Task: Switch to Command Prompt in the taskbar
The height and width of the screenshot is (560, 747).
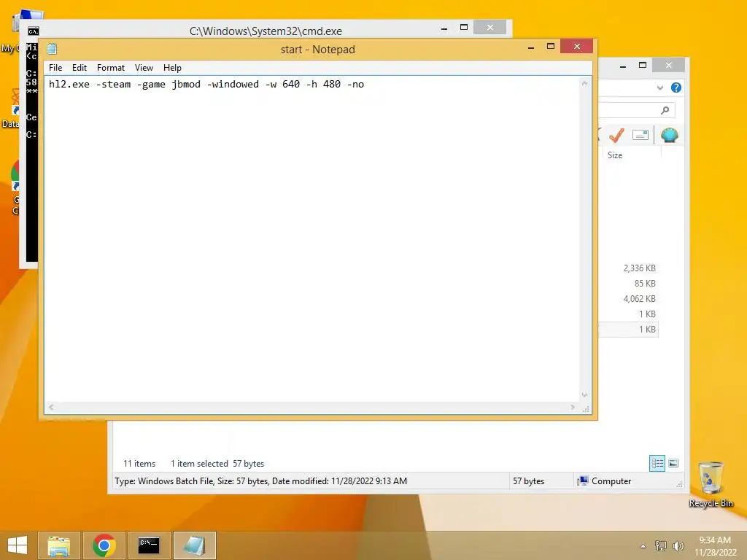Action: [149, 545]
